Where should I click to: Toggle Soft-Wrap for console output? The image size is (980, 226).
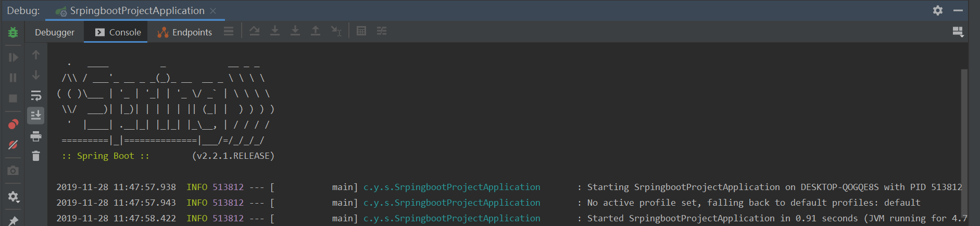pyautogui.click(x=36, y=96)
